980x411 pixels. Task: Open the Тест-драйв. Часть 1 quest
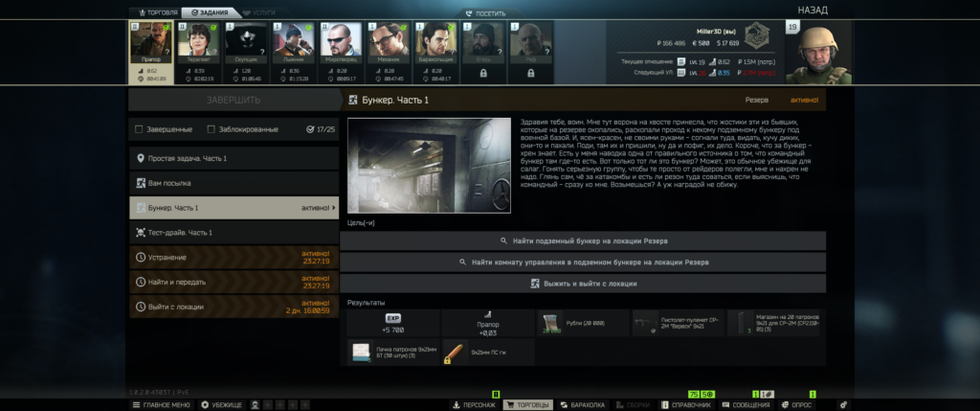point(234,232)
